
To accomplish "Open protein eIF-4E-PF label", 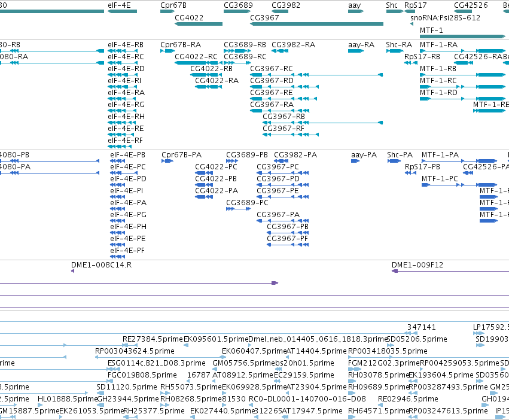I will pos(127,251).
